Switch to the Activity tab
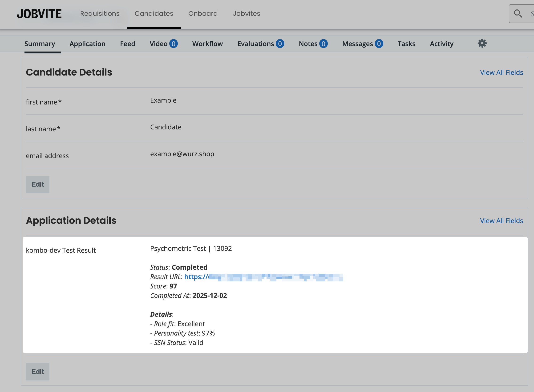Image resolution: width=534 pixels, height=392 pixels. tap(441, 44)
